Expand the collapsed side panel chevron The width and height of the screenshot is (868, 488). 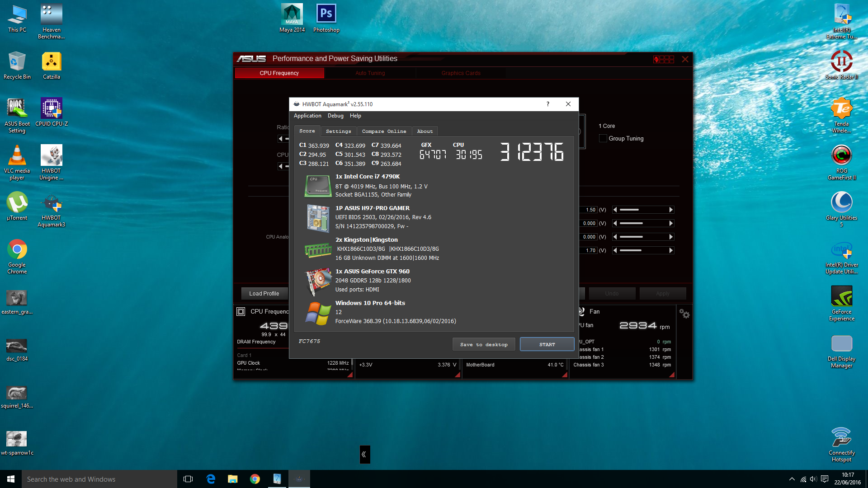tap(364, 455)
